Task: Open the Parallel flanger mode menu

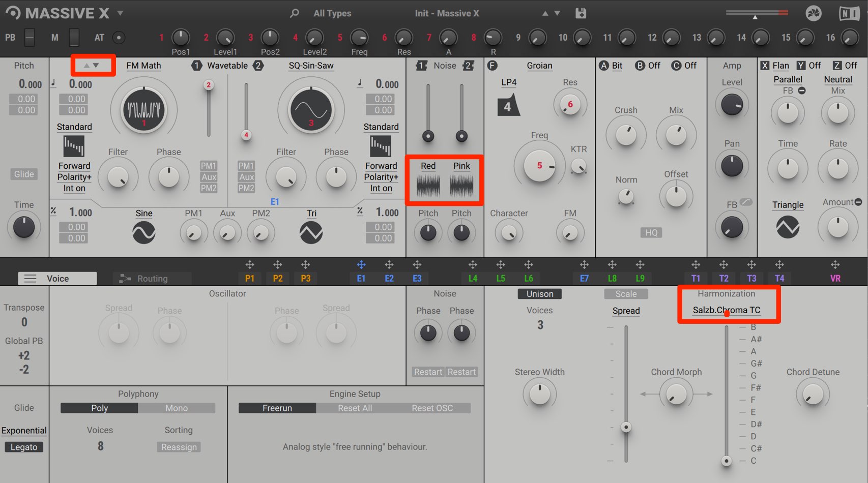Action: [x=788, y=79]
